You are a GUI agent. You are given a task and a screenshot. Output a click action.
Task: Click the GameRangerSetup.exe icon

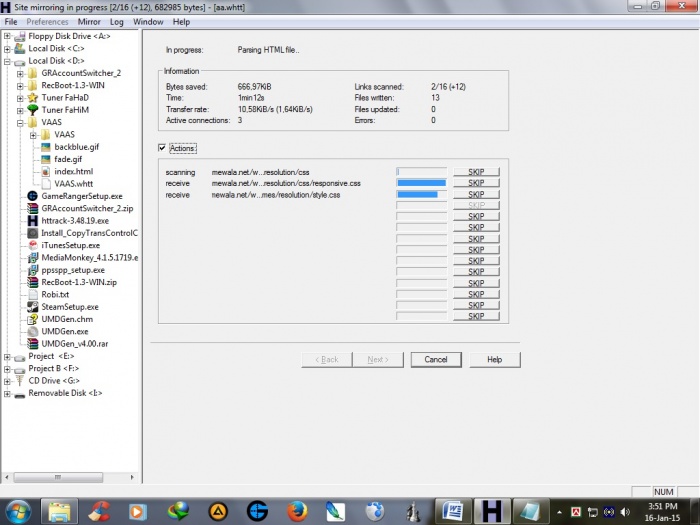(33, 196)
